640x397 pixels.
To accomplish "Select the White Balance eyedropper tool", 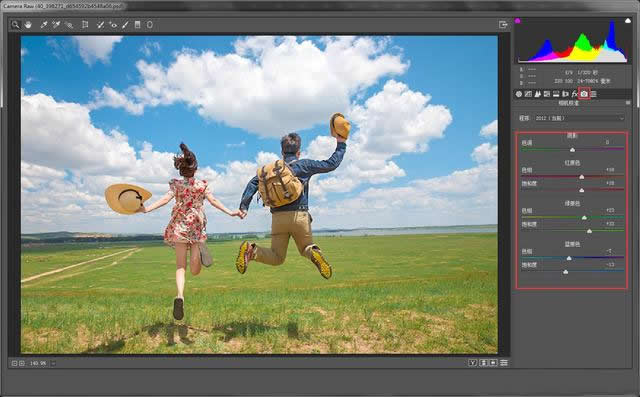I will point(44,25).
